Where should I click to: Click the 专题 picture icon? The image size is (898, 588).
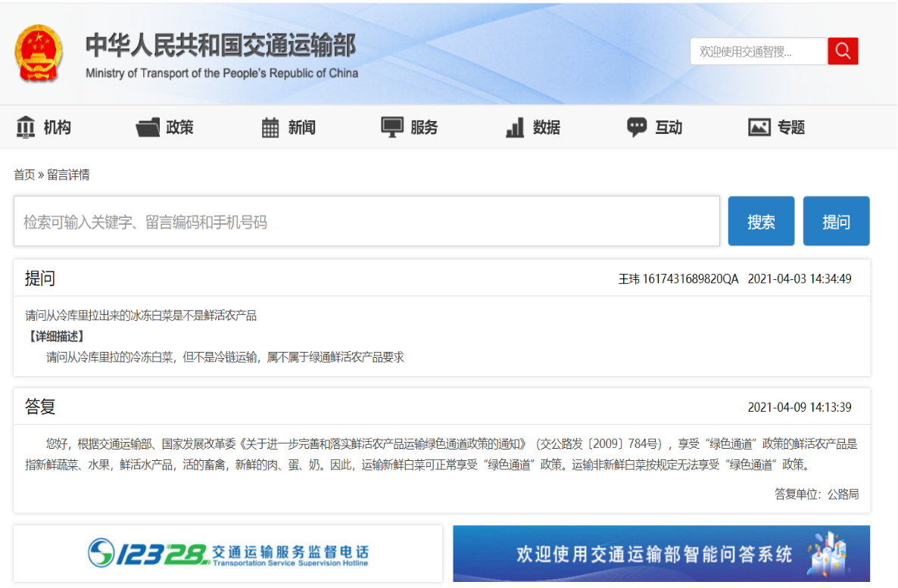point(759,127)
